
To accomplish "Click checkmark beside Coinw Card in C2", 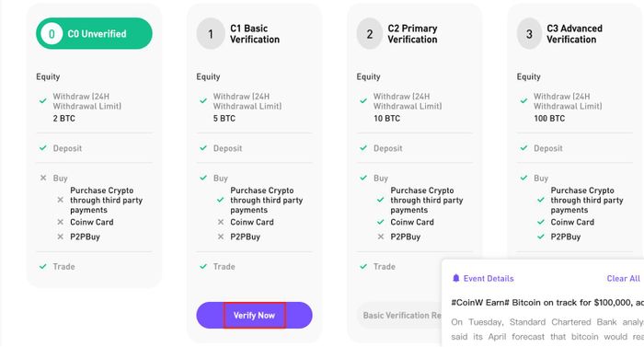I will tap(381, 222).
